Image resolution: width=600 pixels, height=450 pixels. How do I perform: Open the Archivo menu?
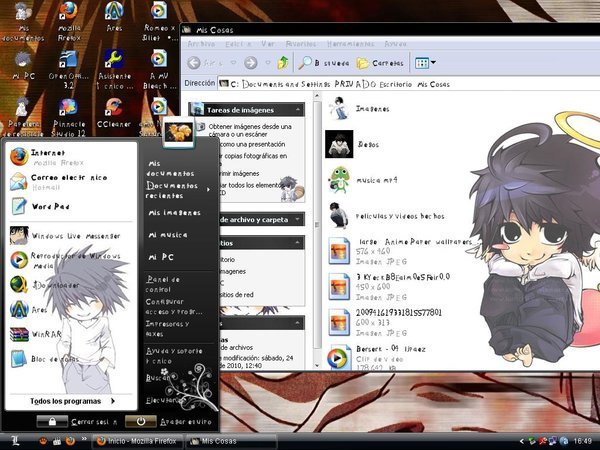coord(201,44)
